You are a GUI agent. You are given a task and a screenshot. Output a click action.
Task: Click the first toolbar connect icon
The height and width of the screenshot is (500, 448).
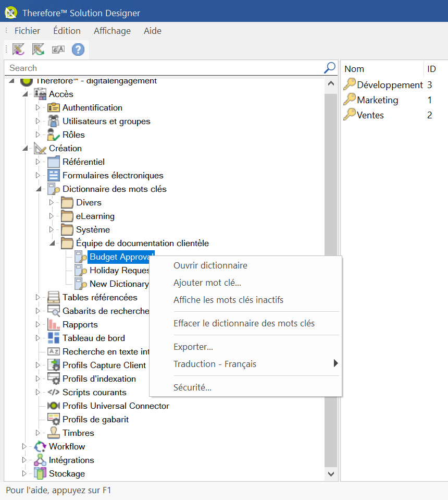tap(18, 50)
